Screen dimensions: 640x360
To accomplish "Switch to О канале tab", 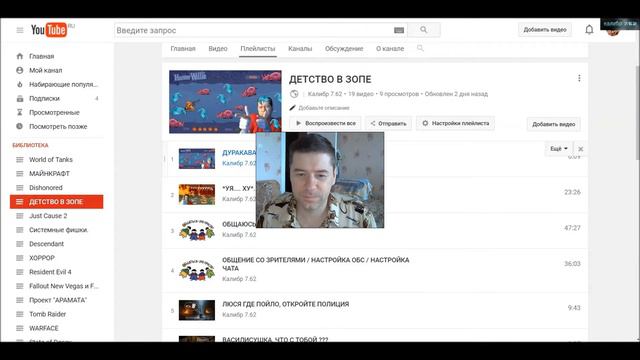I will pyautogui.click(x=390, y=49).
